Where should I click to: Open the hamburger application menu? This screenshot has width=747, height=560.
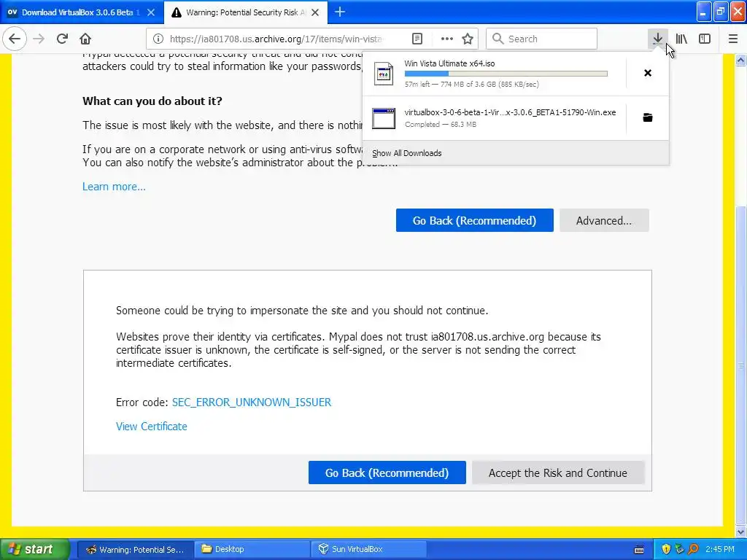(732, 39)
